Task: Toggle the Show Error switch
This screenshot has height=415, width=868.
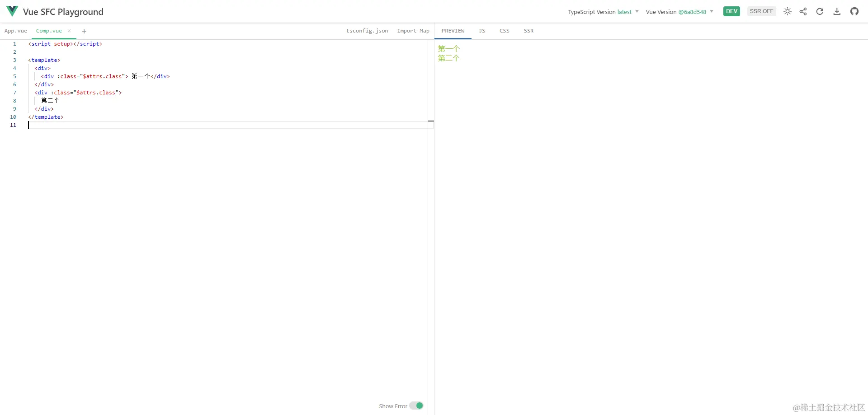Action: 416,406
